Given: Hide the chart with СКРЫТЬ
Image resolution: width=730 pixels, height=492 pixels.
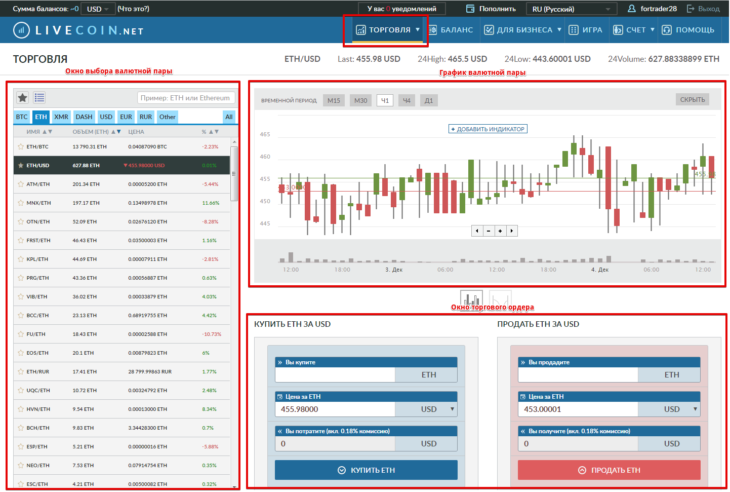Looking at the screenshot, I should [x=692, y=99].
